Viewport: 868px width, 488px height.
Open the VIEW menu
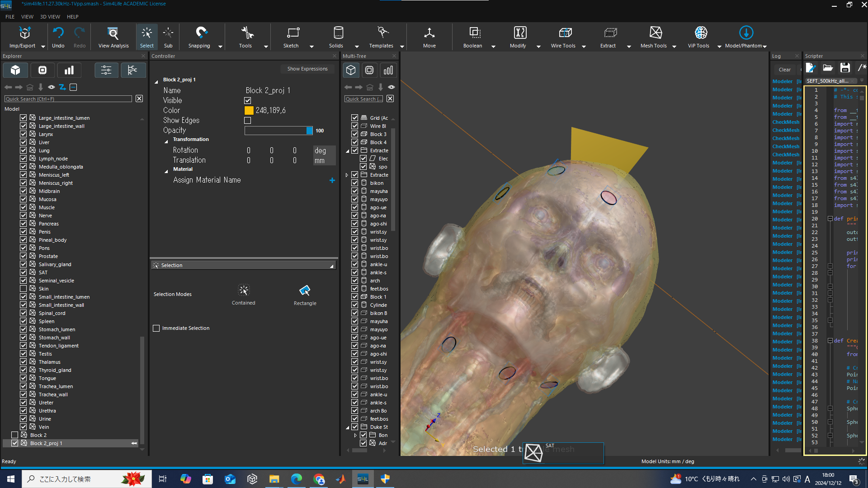28,17
